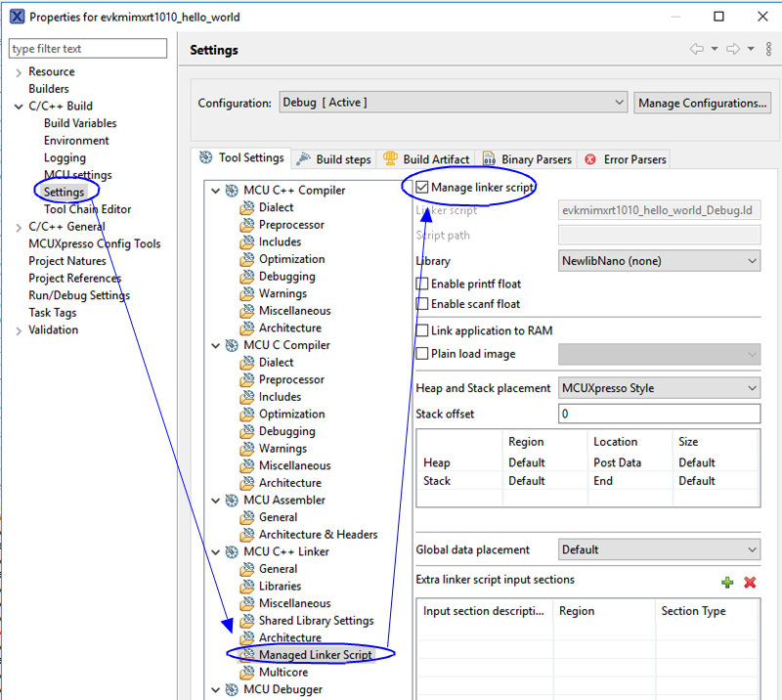Expand the C/C++ General node
The image size is (782, 700).
[x=19, y=228]
